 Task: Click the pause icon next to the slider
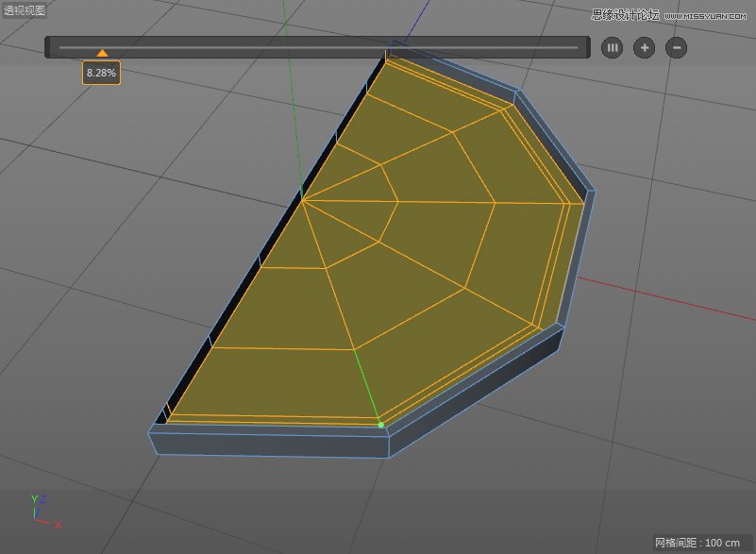tap(612, 47)
